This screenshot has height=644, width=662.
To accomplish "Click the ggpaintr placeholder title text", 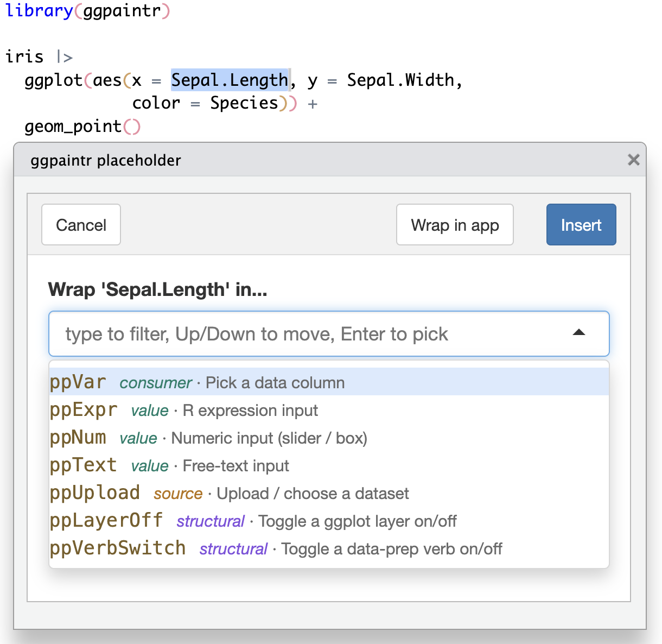I will (x=106, y=160).
